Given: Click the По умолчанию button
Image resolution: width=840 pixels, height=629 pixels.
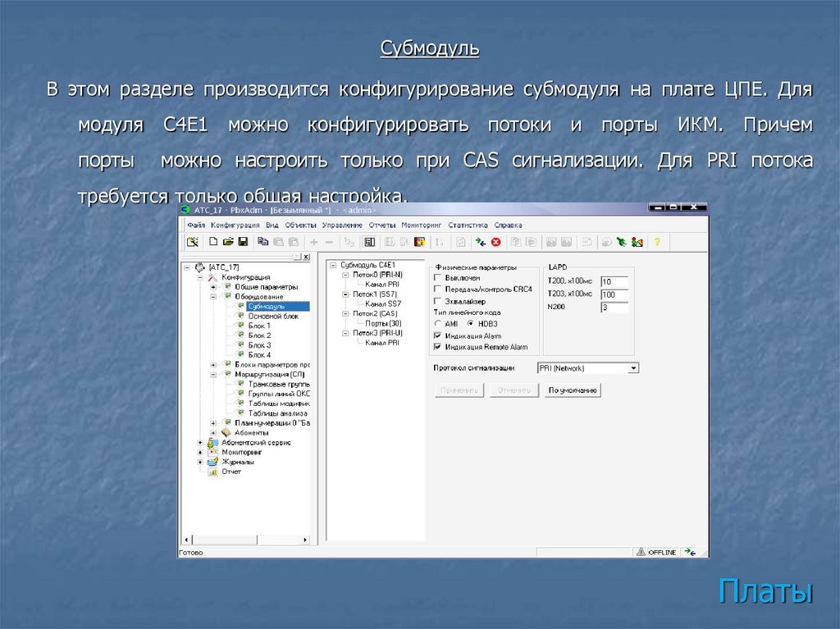Looking at the screenshot, I should [573, 390].
